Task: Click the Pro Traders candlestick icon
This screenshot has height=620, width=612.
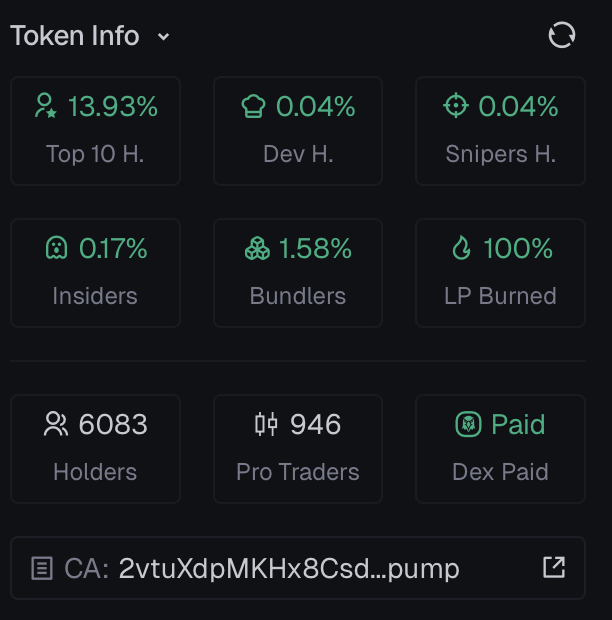Action: point(266,424)
